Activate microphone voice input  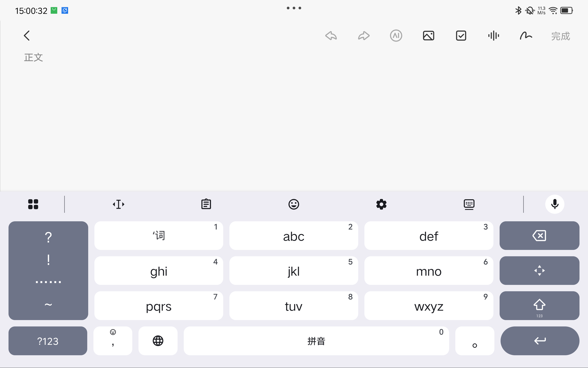pos(555,204)
